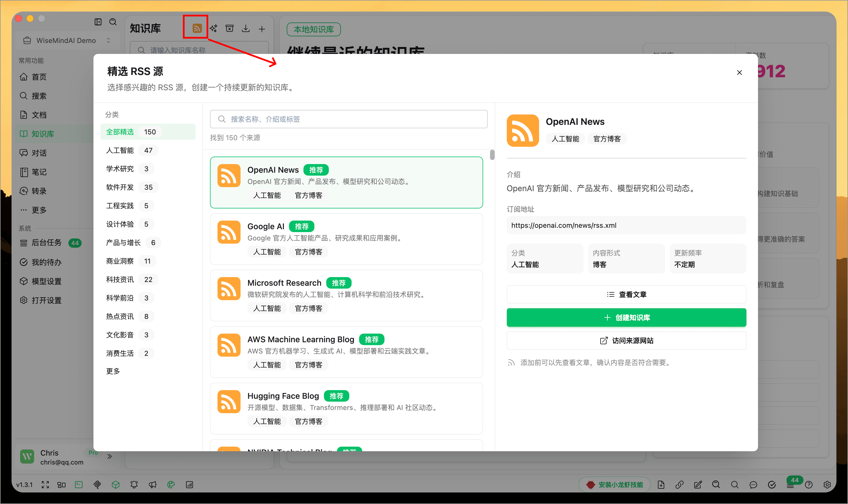Viewport: 848px width, 504px height.
Task: Click the help question mark icon
Action: (809, 485)
